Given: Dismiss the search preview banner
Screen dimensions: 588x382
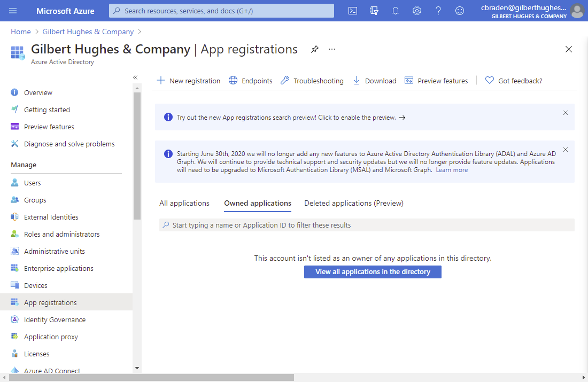Looking at the screenshot, I should (x=566, y=113).
